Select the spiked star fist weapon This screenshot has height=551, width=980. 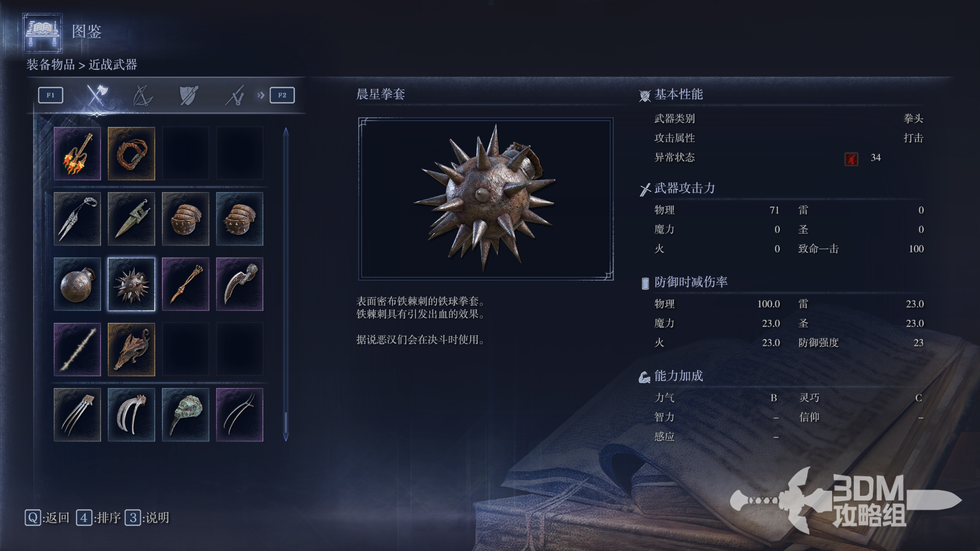tap(131, 284)
